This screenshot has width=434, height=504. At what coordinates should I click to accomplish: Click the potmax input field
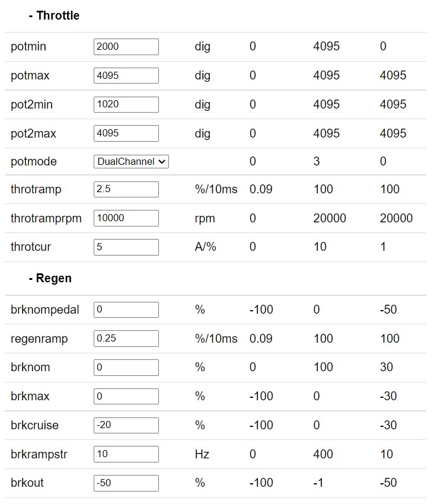tap(126, 75)
